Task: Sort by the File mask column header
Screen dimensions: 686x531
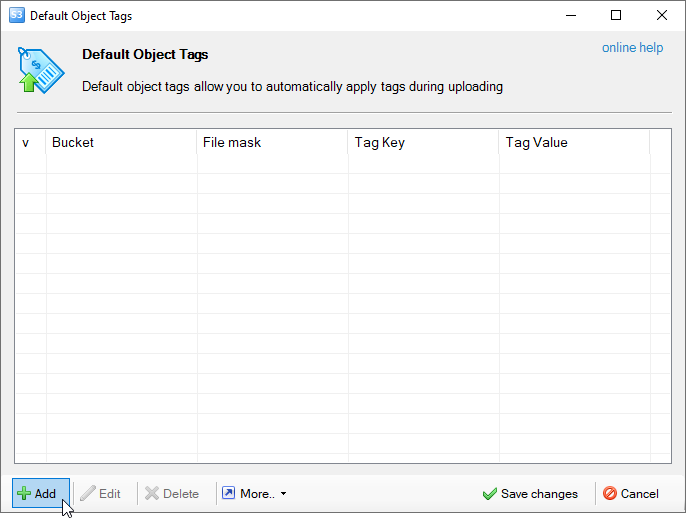Action: coord(272,142)
